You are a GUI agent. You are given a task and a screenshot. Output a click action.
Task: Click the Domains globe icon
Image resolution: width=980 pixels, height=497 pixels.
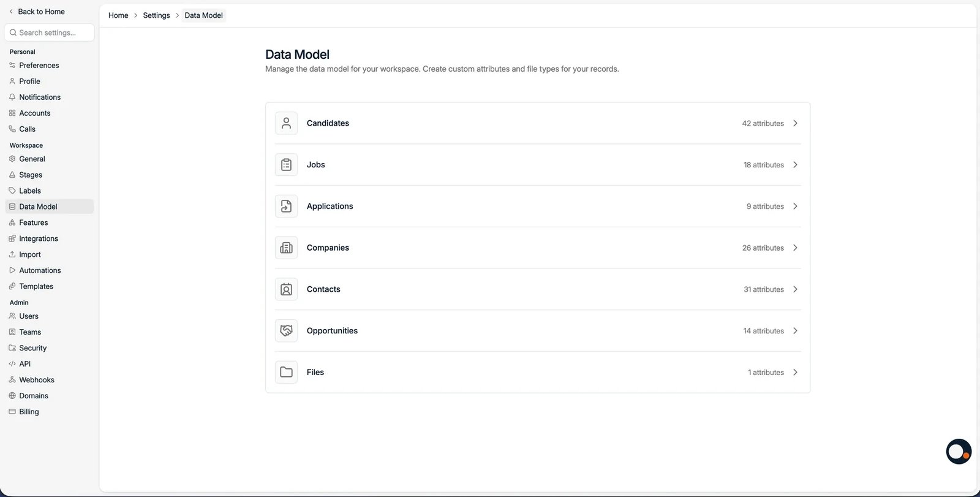tap(12, 396)
